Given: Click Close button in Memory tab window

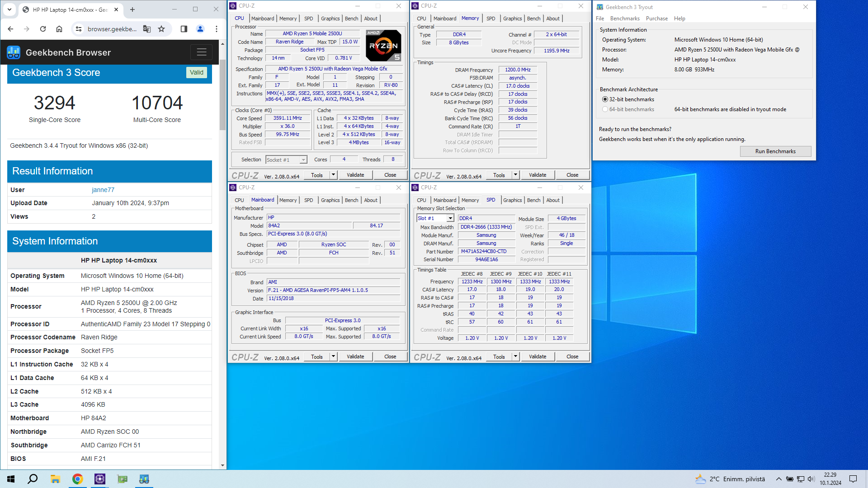Looking at the screenshot, I should [x=572, y=175].
